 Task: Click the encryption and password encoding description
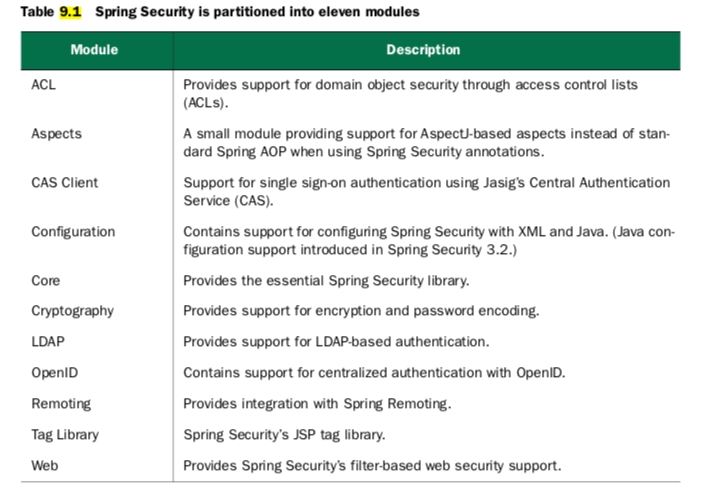(x=361, y=311)
